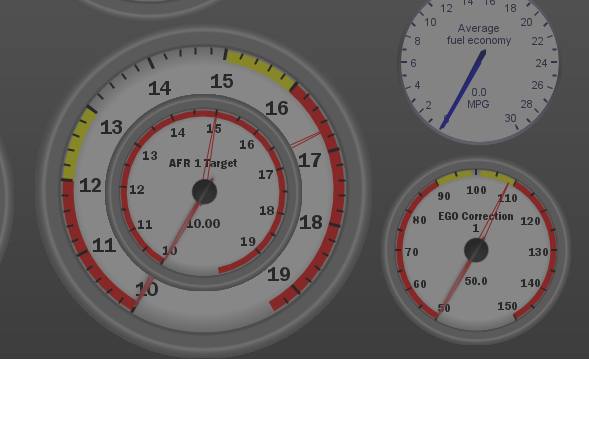Select the 10.00 readout in AFR gauge
Image resolution: width=589 pixels, height=436 pixels.
tap(203, 224)
